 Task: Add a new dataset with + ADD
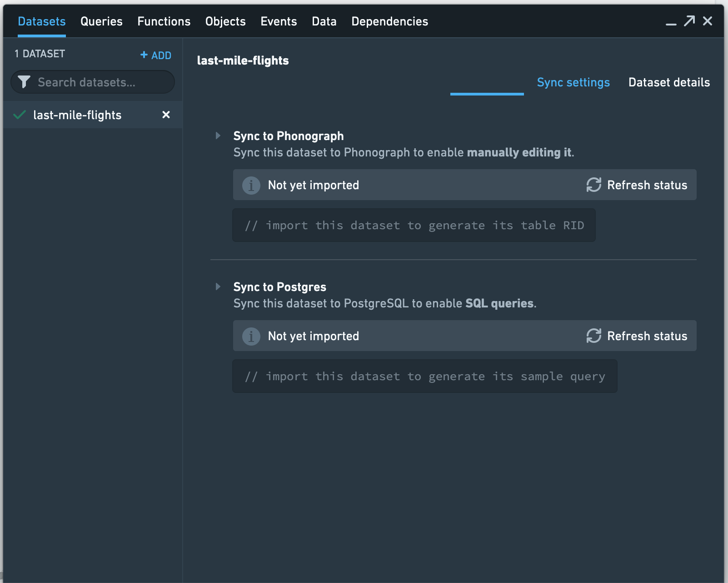(156, 55)
